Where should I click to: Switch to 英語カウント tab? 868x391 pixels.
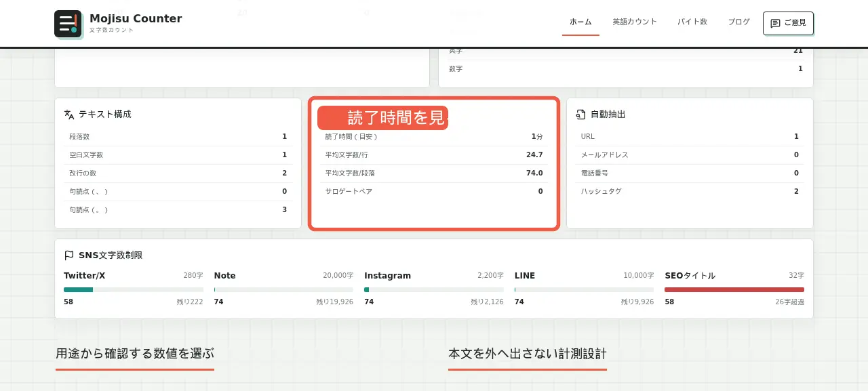(x=635, y=22)
